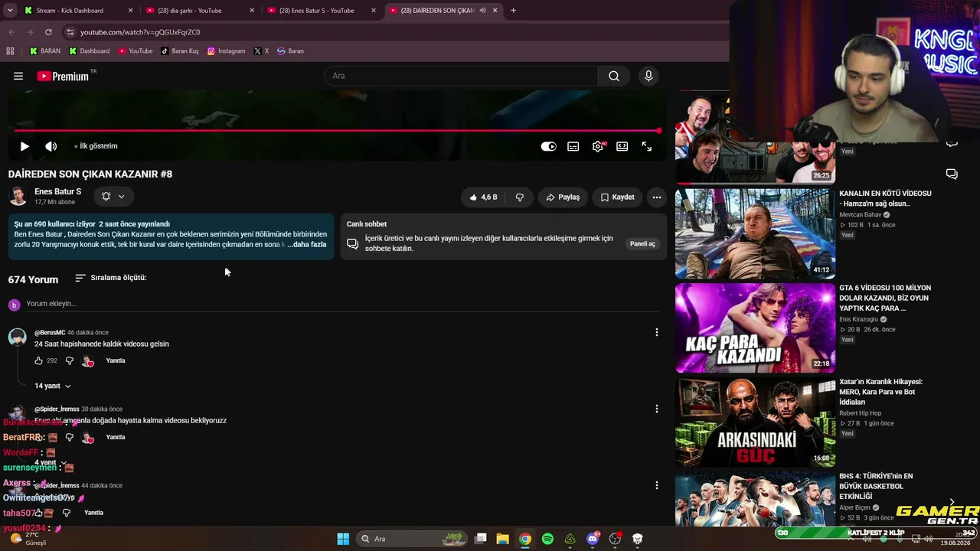The image size is (980, 551).
Task: Open Discord from the taskbar
Action: click(x=593, y=539)
